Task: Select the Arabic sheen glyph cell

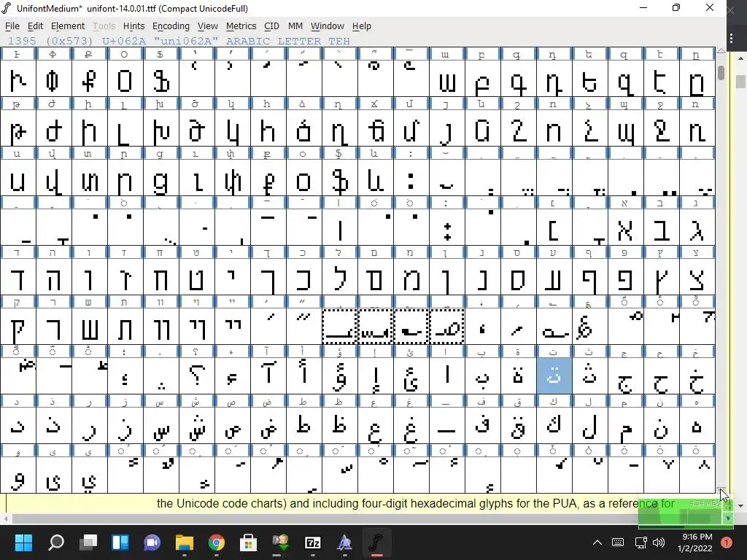Action: coord(197,426)
